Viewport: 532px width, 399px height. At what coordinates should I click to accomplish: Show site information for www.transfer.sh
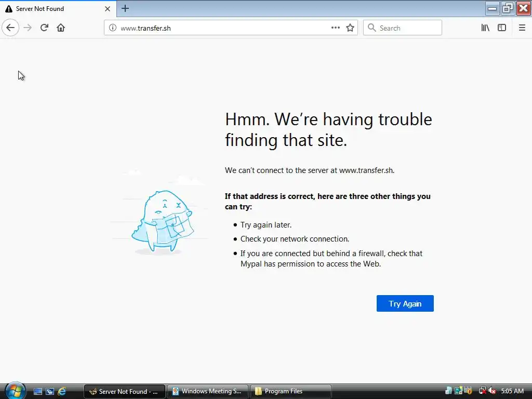coord(113,28)
